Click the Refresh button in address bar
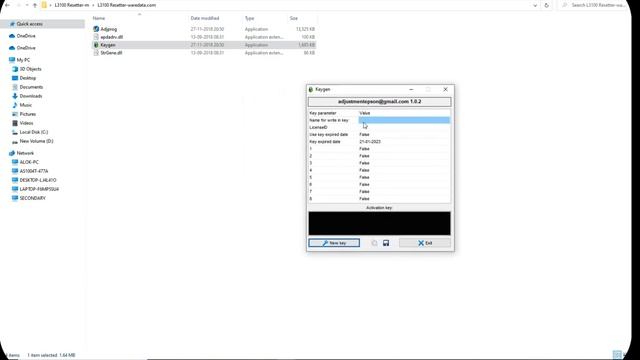Image resolution: width=640 pixels, height=360 pixels. point(547,5)
